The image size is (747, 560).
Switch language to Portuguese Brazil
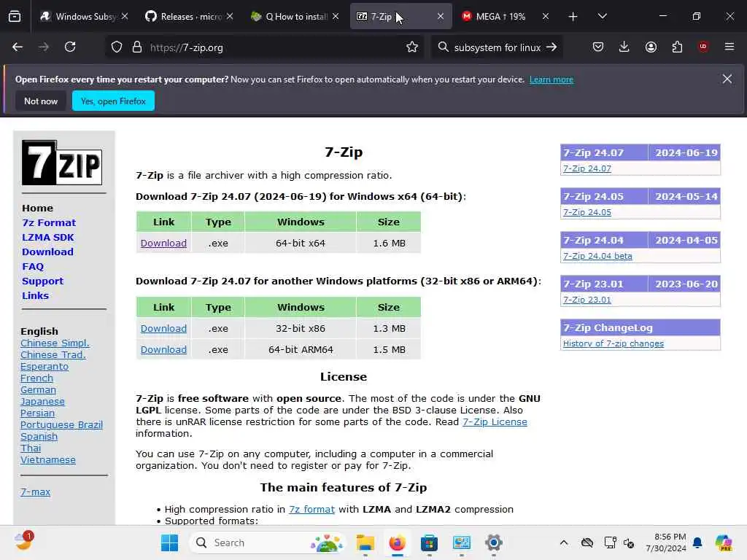(x=61, y=425)
